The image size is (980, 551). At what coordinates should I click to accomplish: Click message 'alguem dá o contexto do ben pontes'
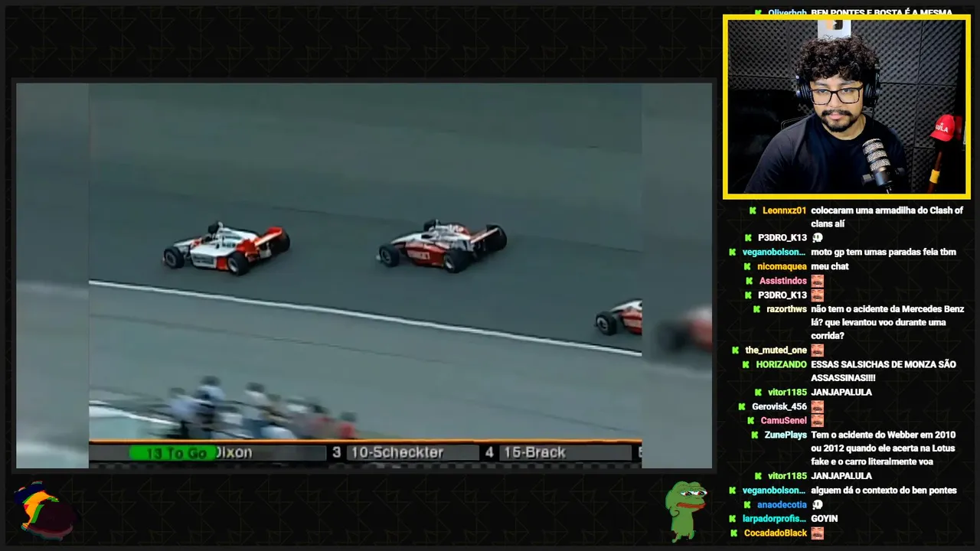pyautogui.click(x=884, y=491)
